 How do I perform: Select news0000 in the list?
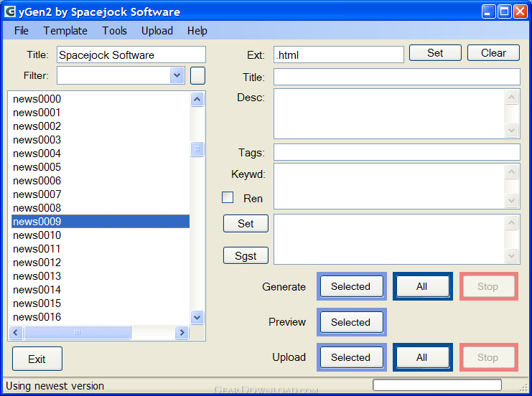101,99
